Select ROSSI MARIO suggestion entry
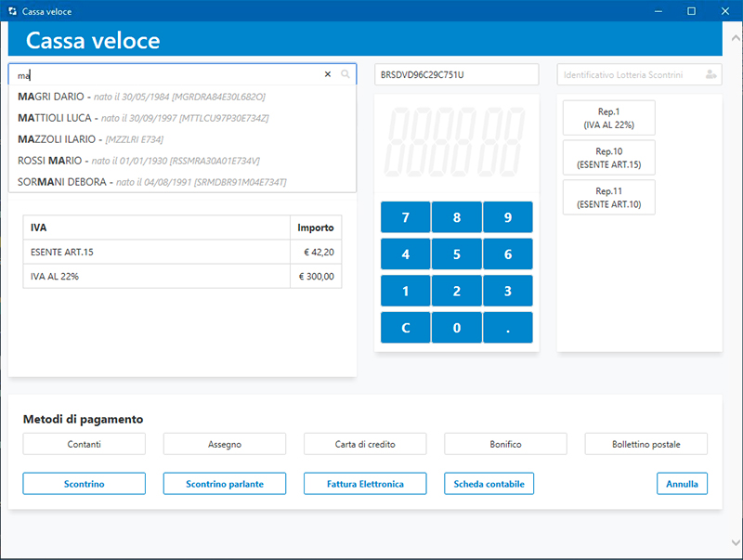This screenshot has width=743, height=560. pyautogui.click(x=138, y=161)
